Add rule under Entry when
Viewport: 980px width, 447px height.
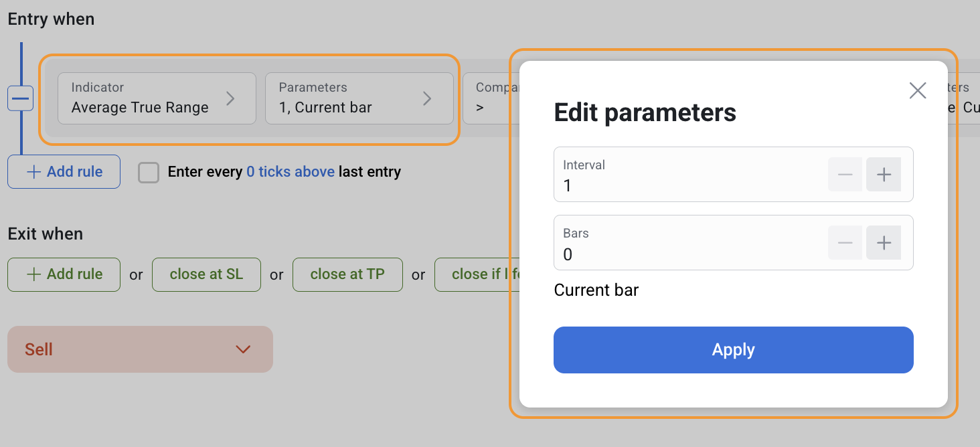[x=64, y=172]
